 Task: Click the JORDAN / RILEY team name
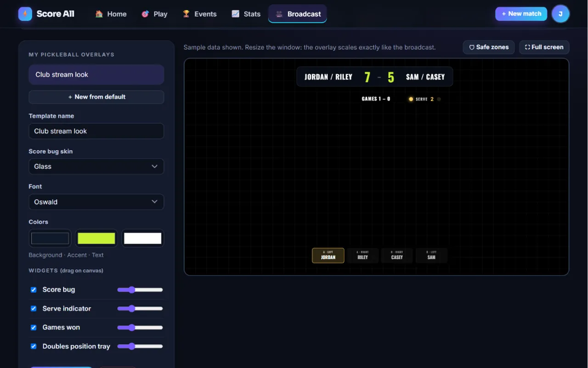tap(328, 77)
